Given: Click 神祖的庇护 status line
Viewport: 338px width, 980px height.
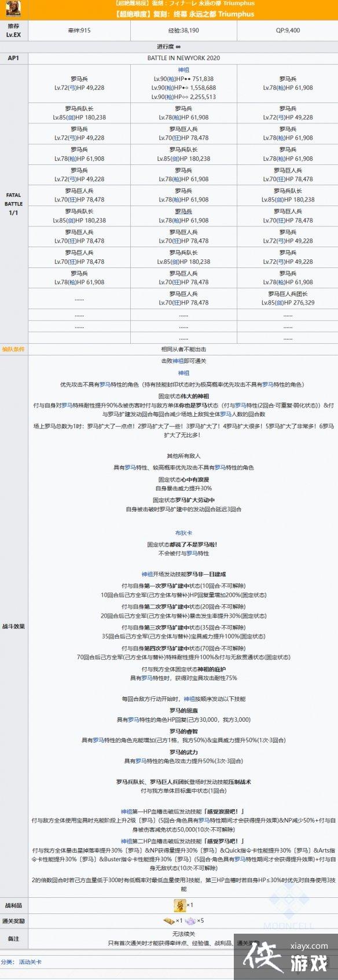Looking at the screenshot, I should 183,669.
